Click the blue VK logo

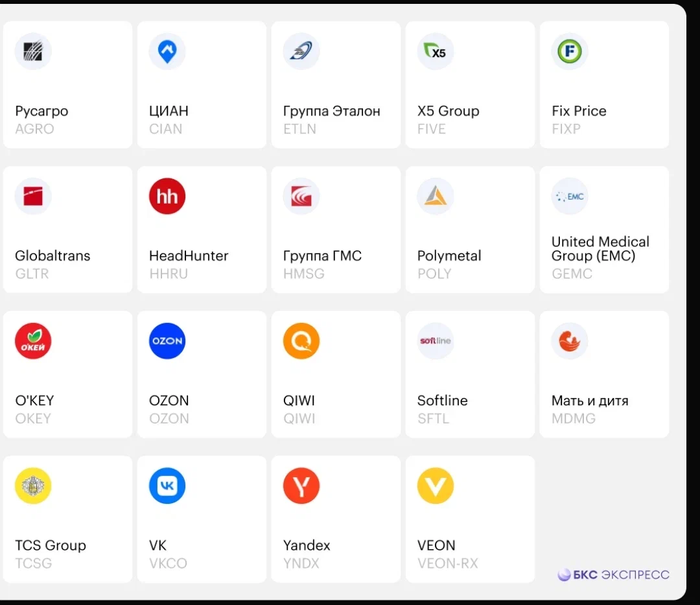pos(167,486)
